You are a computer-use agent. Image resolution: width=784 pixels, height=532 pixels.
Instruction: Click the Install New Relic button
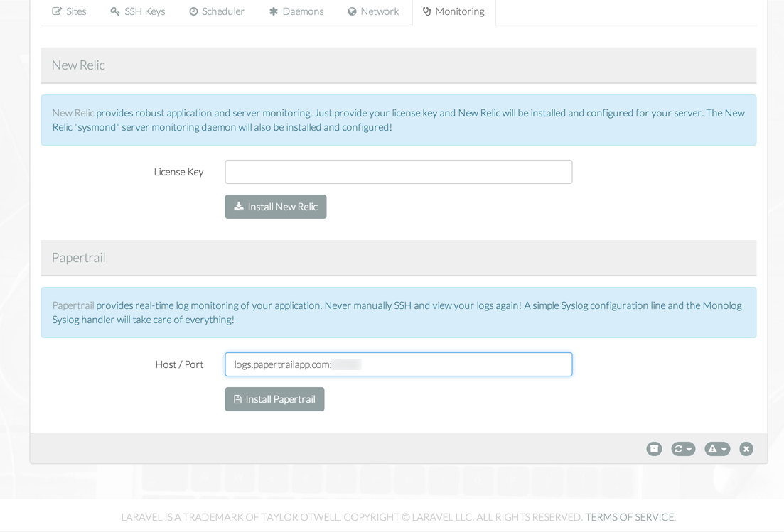coord(276,207)
